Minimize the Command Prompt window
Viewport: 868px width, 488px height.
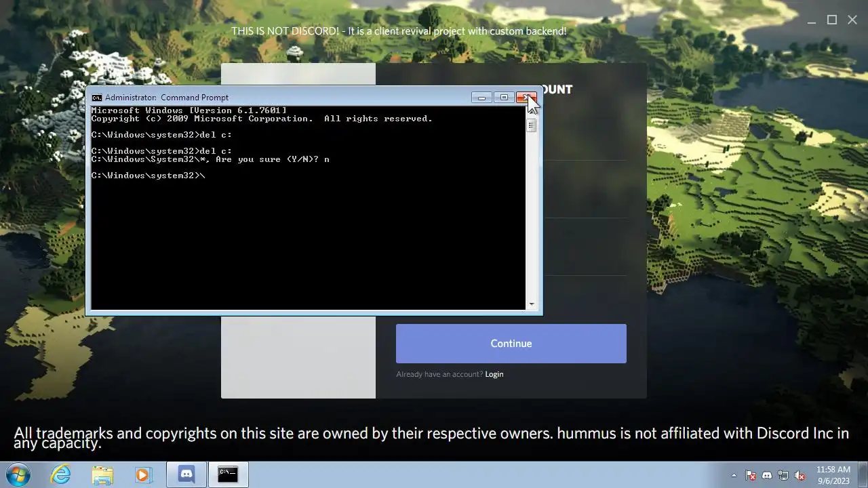pyautogui.click(x=481, y=98)
